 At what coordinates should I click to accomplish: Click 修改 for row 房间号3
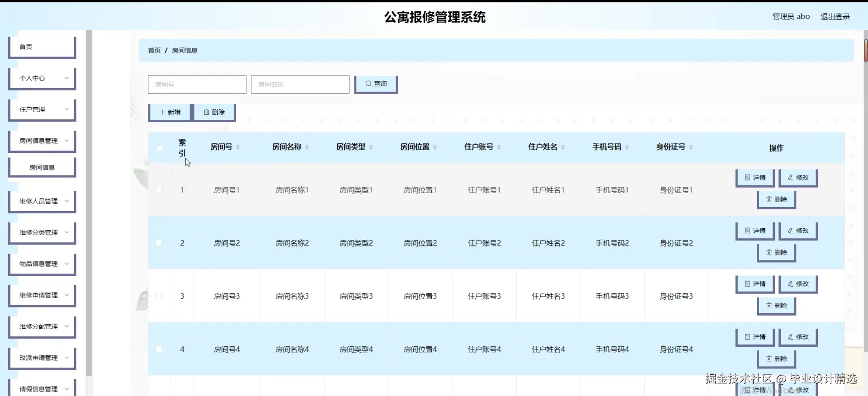click(x=798, y=284)
